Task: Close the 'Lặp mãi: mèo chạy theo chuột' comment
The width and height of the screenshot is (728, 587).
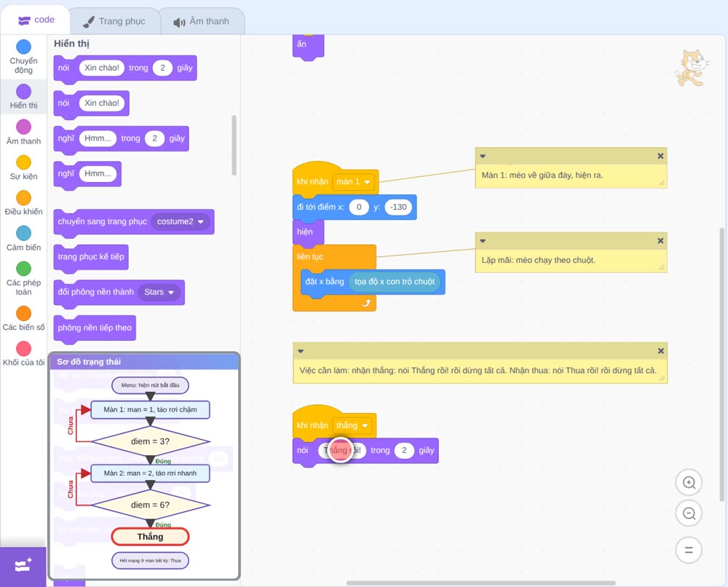Action: click(660, 240)
